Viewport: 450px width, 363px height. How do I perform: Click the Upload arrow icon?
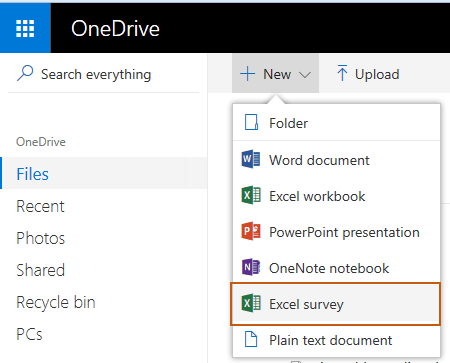pyautogui.click(x=342, y=73)
